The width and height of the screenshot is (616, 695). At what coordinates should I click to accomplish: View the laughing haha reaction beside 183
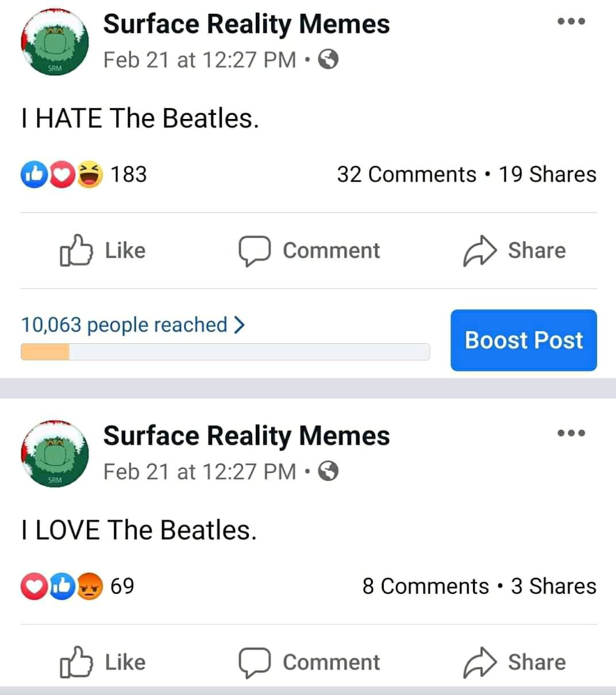[89, 175]
